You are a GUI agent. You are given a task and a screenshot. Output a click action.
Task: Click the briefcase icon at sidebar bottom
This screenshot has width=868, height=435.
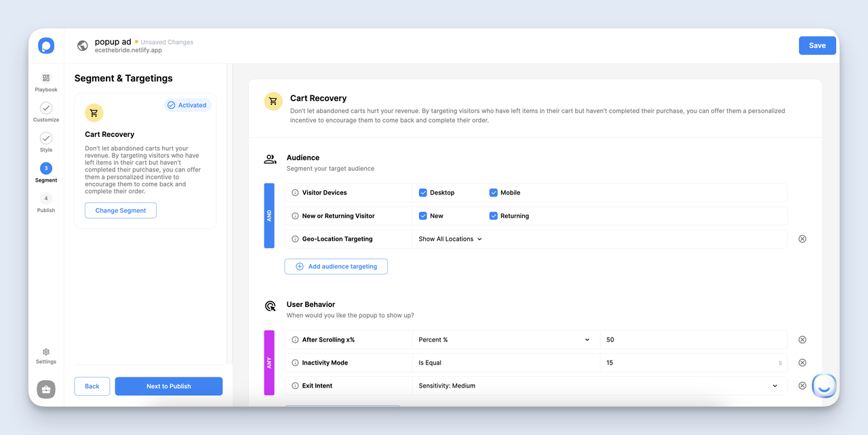[46, 389]
